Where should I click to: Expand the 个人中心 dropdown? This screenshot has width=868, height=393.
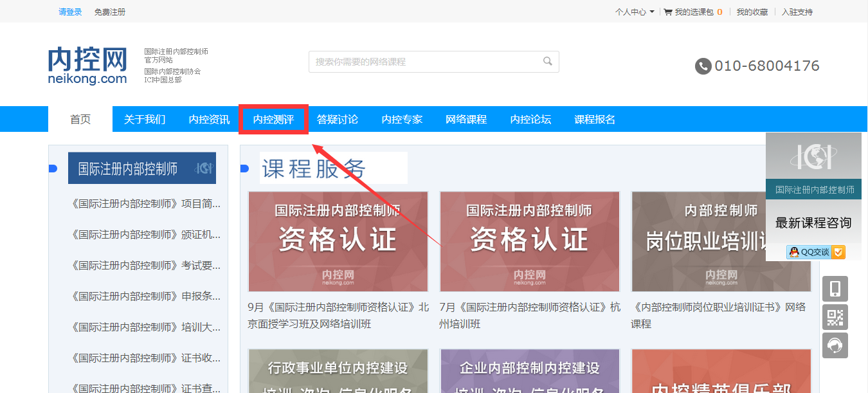click(x=634, y=12)
